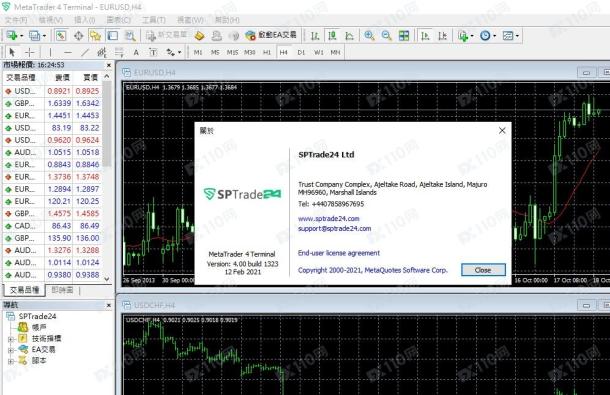Open the MetaEditor yellow book icon
Screen dimensions: 610x395
pyautogui.click(x=199, y=36)
